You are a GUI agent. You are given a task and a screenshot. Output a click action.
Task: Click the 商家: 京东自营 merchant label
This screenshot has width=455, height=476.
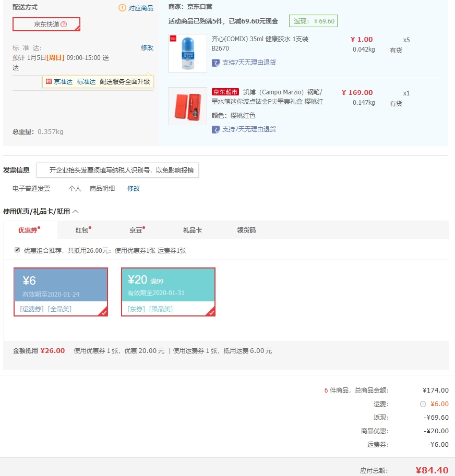190,7
